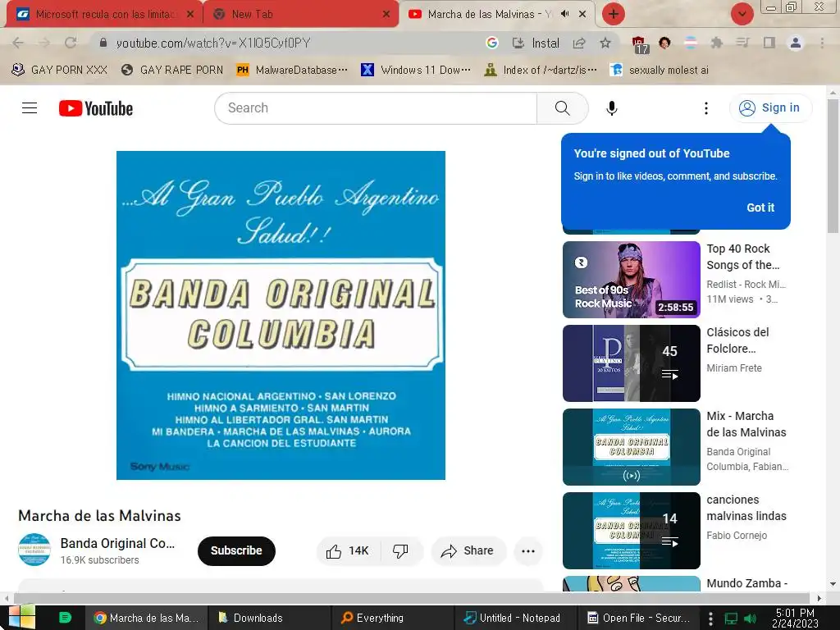This screenshot has width=840, height=630.
Task: Open media control icon
Action: 743,43
